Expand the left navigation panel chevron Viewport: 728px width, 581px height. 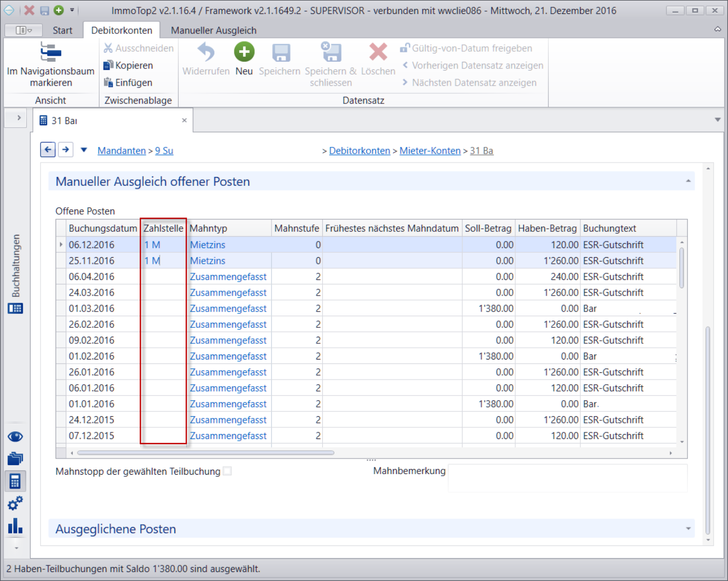18,118
